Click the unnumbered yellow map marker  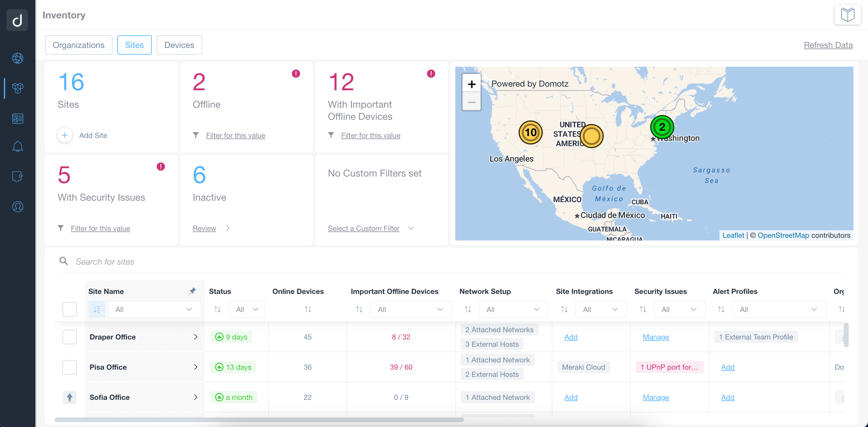pos(591,136)
